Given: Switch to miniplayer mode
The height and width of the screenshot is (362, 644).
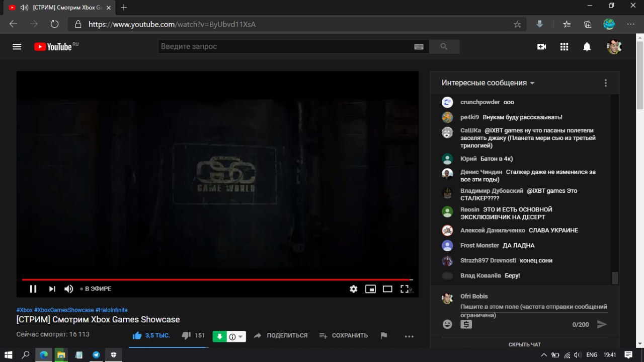Looking at the screenshot, I should tap(370, 289).
